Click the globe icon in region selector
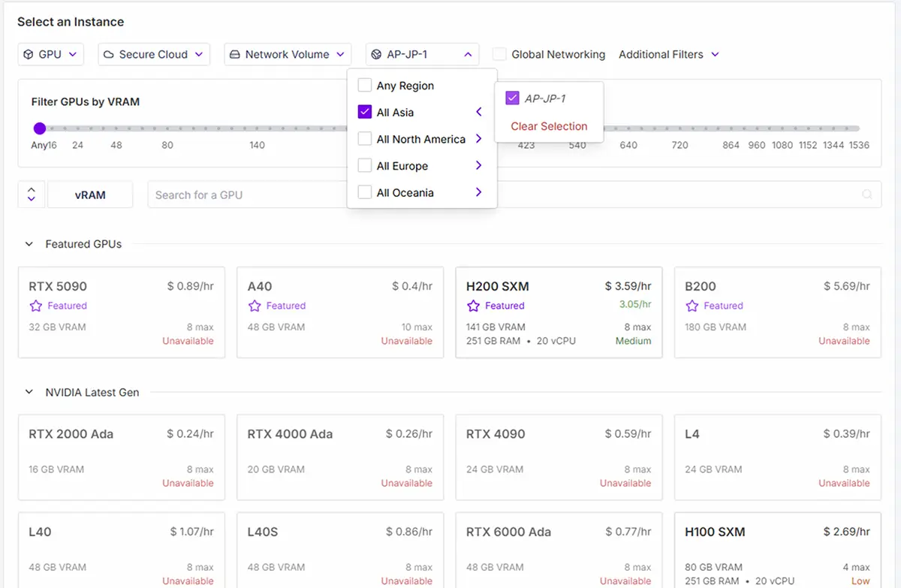The width and height of the screenshot is (901, 588). pyautogui.click(x=377, y=54)
